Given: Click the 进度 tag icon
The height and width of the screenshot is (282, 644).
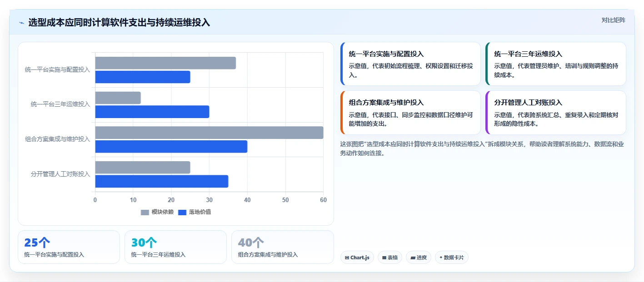Looking at the screenshot, I should (x=413, y=257).
